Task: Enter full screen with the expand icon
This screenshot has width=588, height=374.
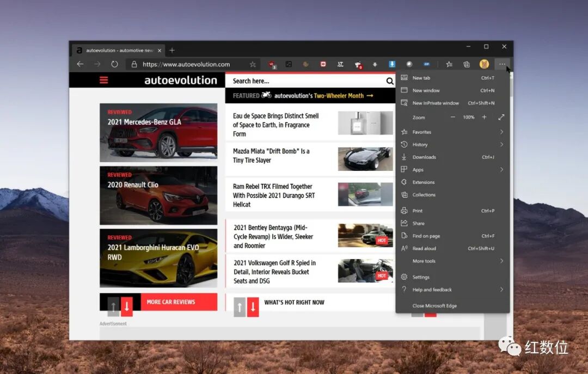Action: coord(501,117)
